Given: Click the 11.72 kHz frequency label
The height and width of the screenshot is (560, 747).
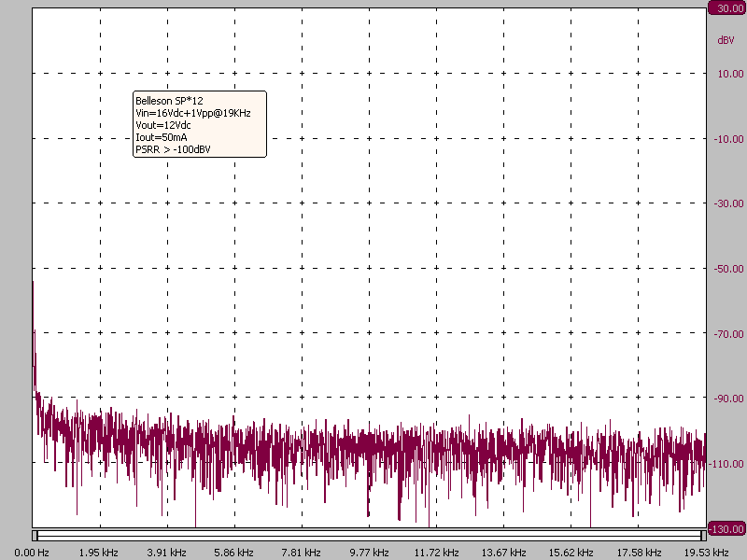Looking at the screenshot, I should 436,553.
